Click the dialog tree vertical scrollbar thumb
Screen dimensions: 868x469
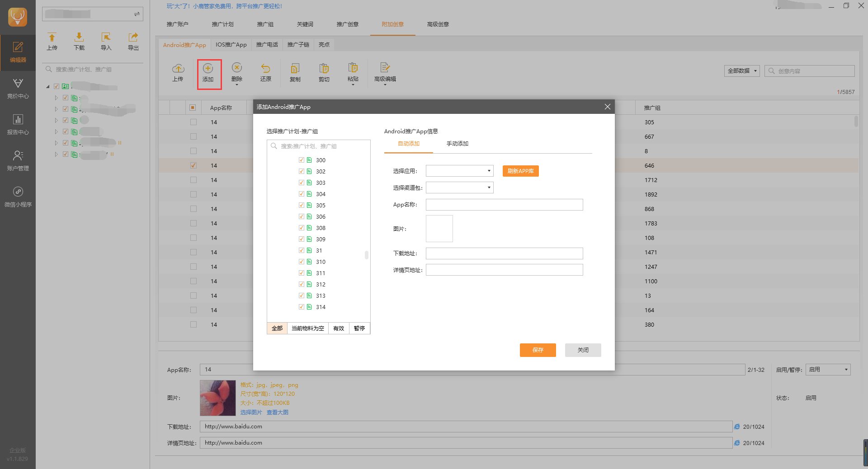pos(367,255)
